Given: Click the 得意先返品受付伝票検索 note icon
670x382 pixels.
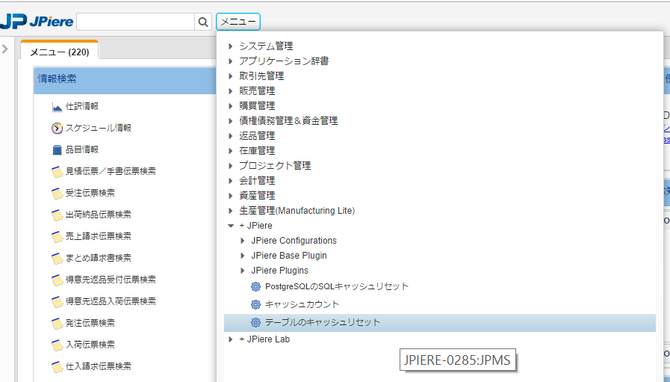Looking at the screenshot, I should click(57, 280).
